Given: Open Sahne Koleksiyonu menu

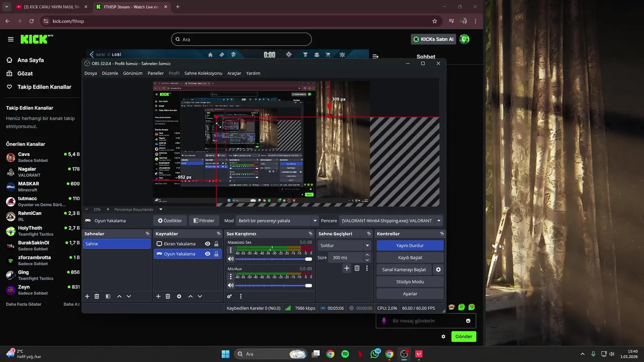Looking at the screenshot, I should (203, 73).
